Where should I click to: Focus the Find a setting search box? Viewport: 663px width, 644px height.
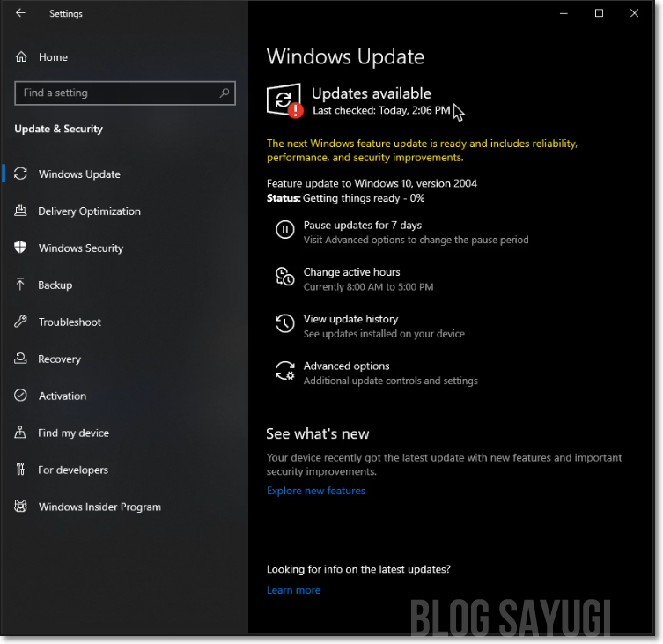[x=125, y=93]
